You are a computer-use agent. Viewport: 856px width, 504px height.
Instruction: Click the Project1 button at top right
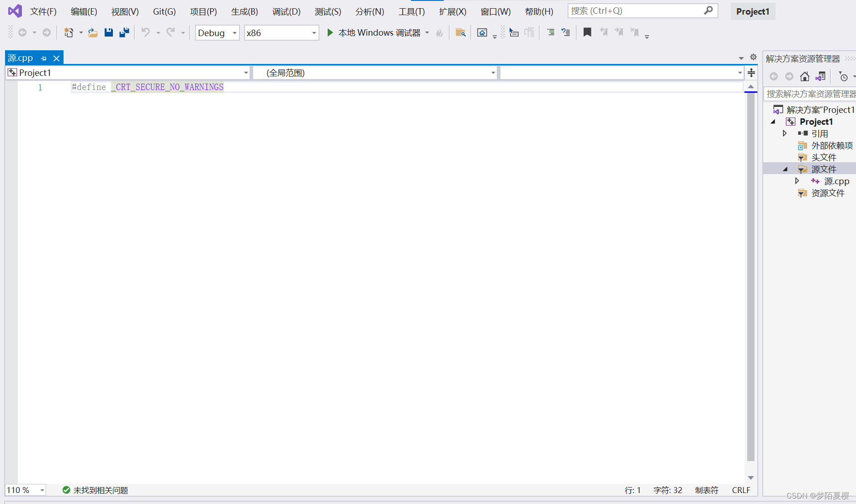pyautogui.click(x=752, y=11)
